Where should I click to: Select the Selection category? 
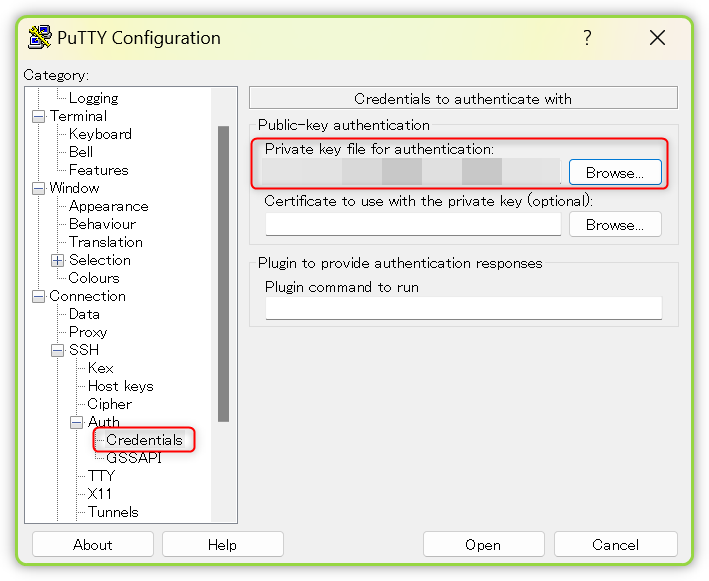pos(100,260)
